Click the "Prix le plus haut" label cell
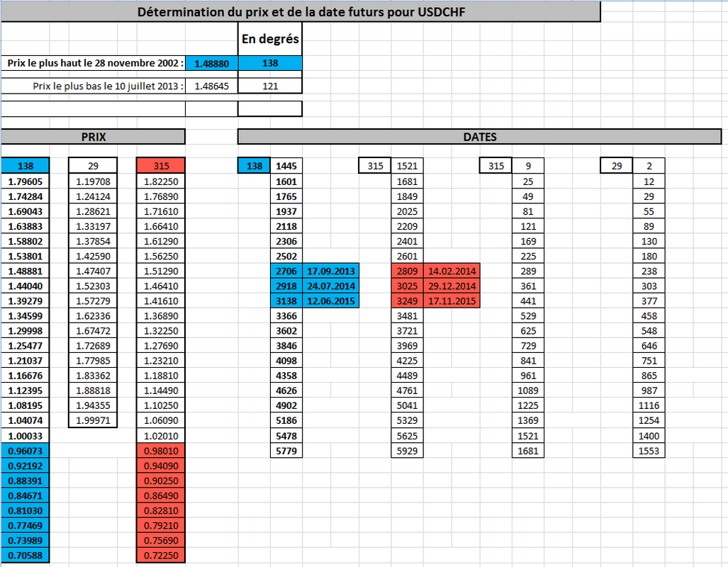 [x=94, y=63]
